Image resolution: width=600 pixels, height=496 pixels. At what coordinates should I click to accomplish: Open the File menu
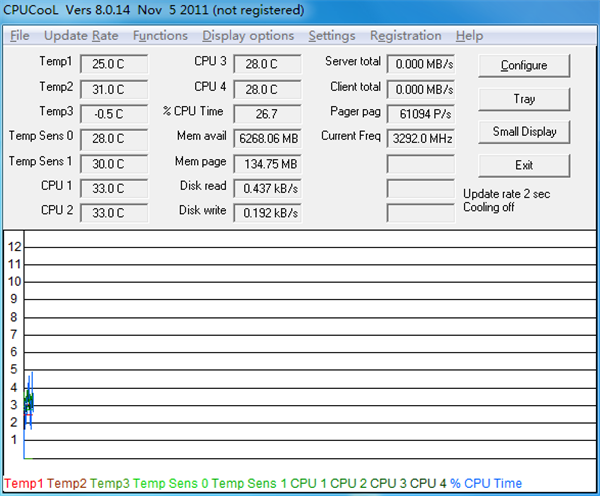coord(20,36)
